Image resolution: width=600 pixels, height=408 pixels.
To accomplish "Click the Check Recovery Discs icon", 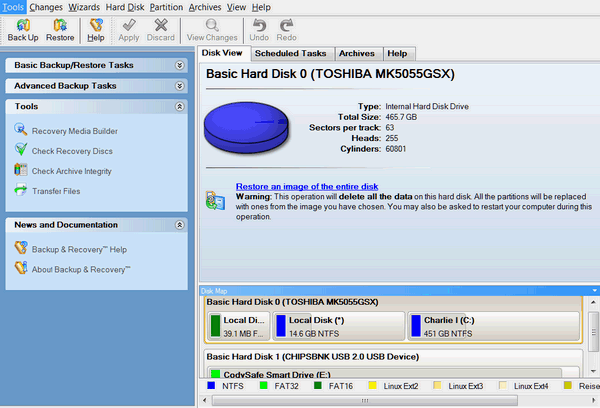I will click(x=21, y=149).
